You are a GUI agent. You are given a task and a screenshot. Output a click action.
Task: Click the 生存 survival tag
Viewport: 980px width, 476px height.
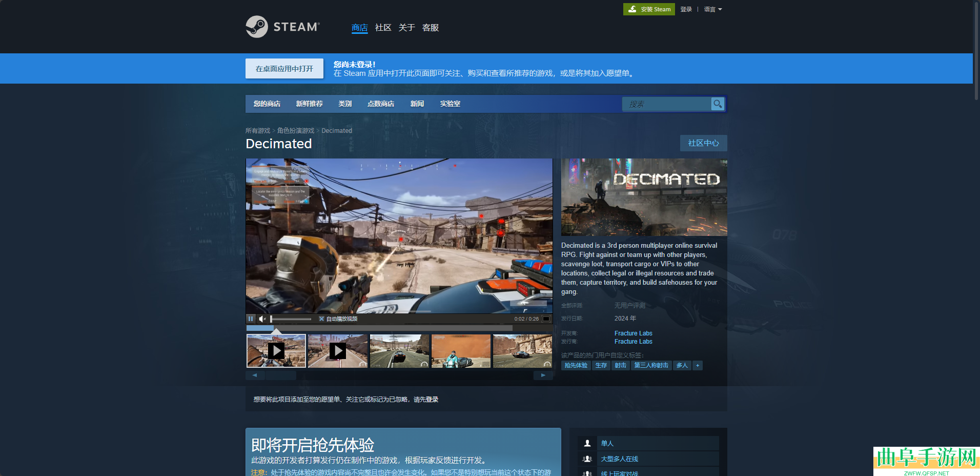pos(601,366)
